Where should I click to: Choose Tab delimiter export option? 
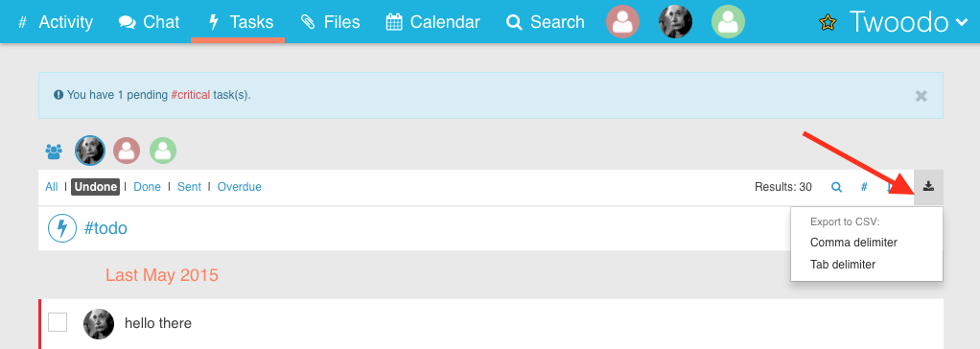click(x=843, y=264)
